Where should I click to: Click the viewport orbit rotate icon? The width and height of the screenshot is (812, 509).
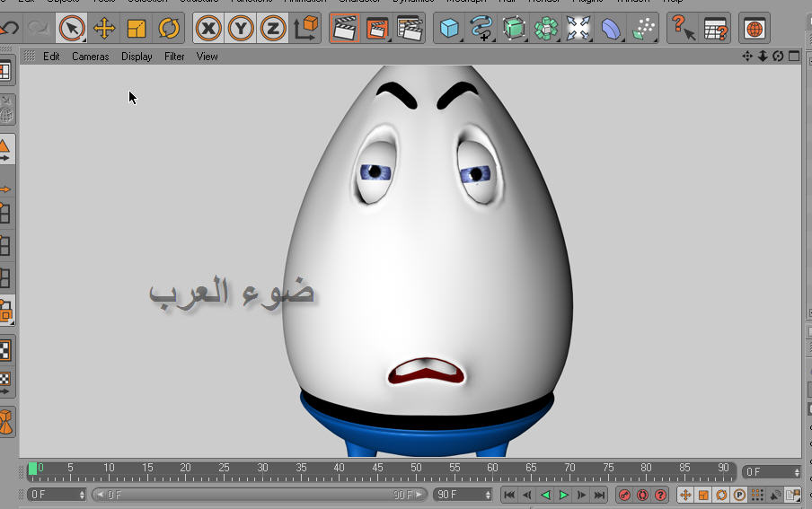tap(778, 56)
